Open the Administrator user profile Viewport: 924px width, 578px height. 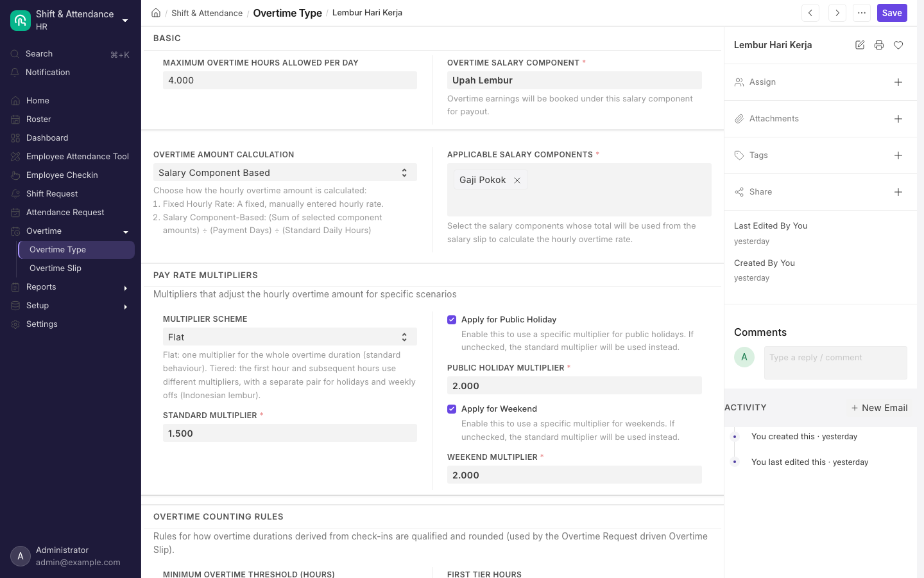point(71,556)
